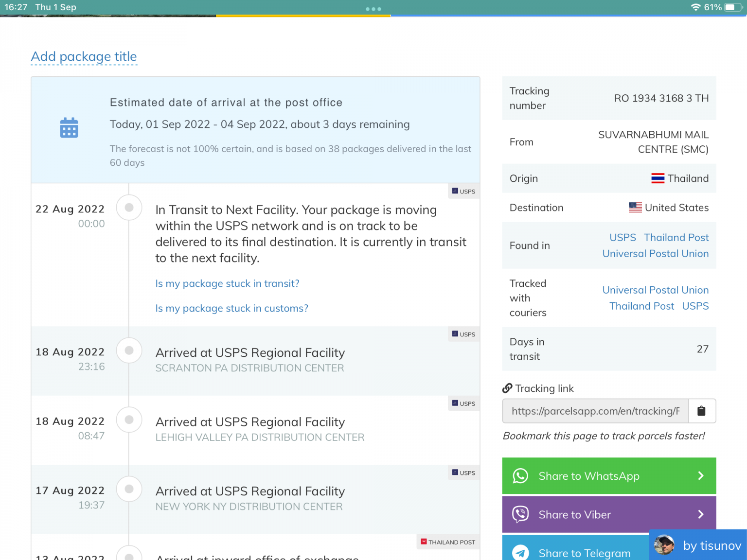Viewport: 747px width, 560px height.
Task: Tap the three-dot multitasking indicator at top
Action: click(373, 9)
